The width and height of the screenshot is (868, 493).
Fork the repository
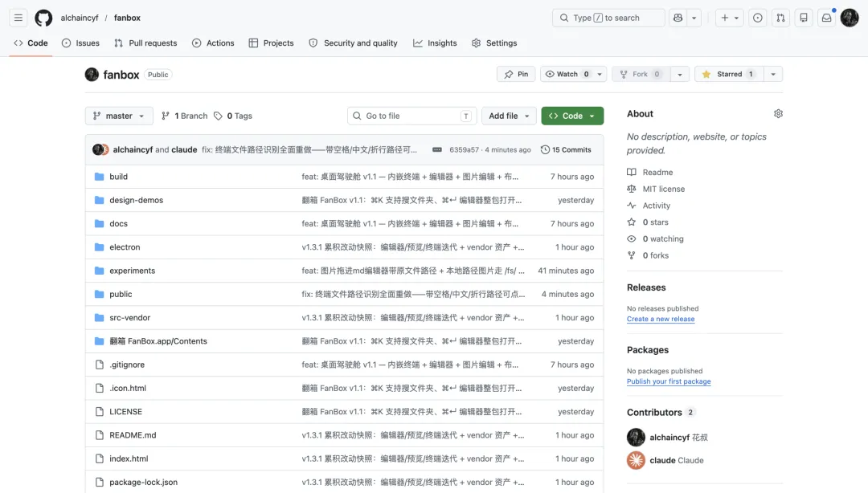641,74
